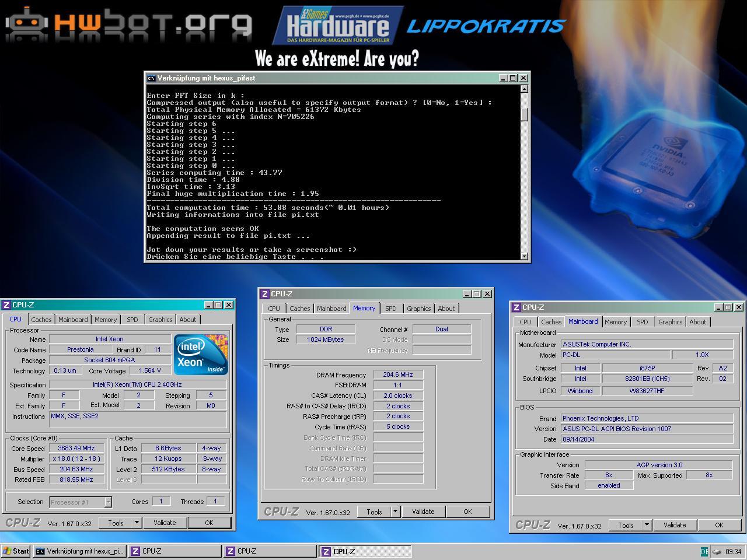
Task: Click the first CPU-Z taskbar button
Action: tap(175, 551)
